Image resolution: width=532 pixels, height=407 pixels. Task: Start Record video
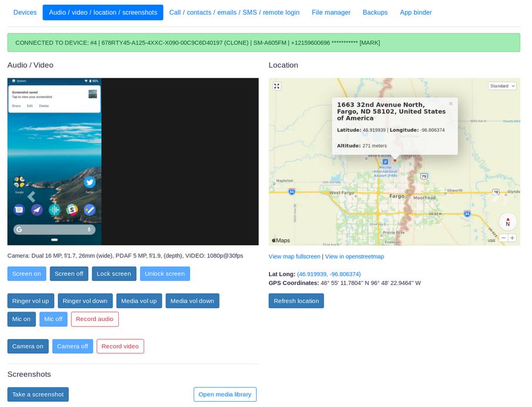point(120,346)
